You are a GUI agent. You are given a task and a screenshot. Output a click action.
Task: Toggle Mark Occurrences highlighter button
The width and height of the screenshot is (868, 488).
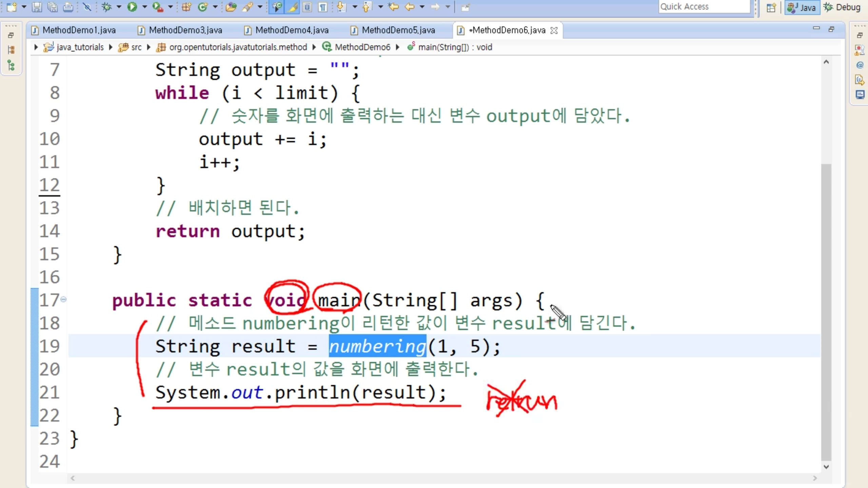(292, 7)
